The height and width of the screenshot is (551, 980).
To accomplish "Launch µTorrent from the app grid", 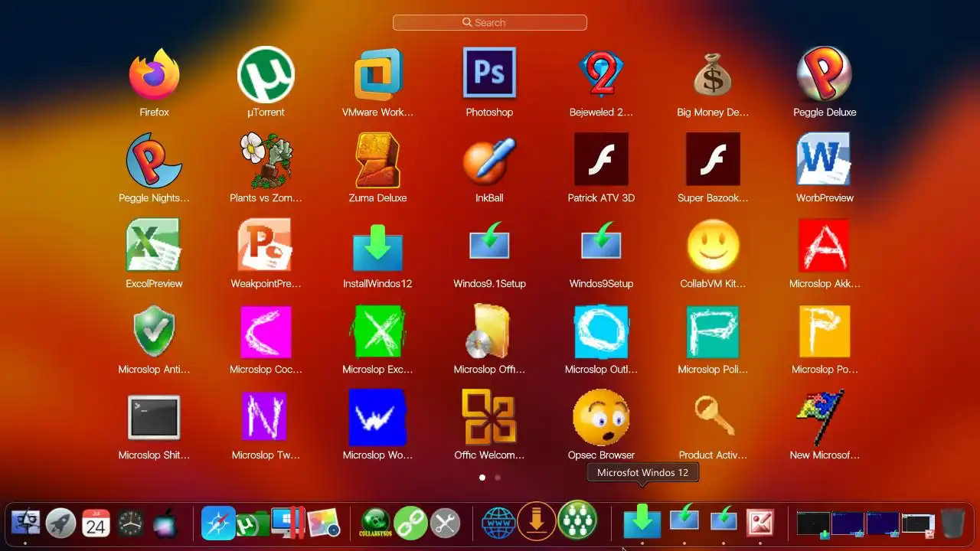I will pos(266,75).
